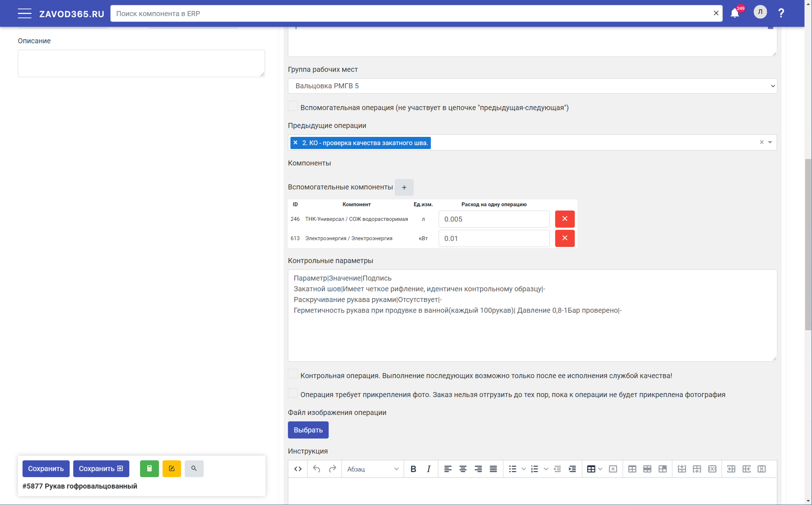The height and width of the screenshot is (505, 812).
Task: Open the Группа рабочих мест dropdown
Action: (x=532, y=86)
